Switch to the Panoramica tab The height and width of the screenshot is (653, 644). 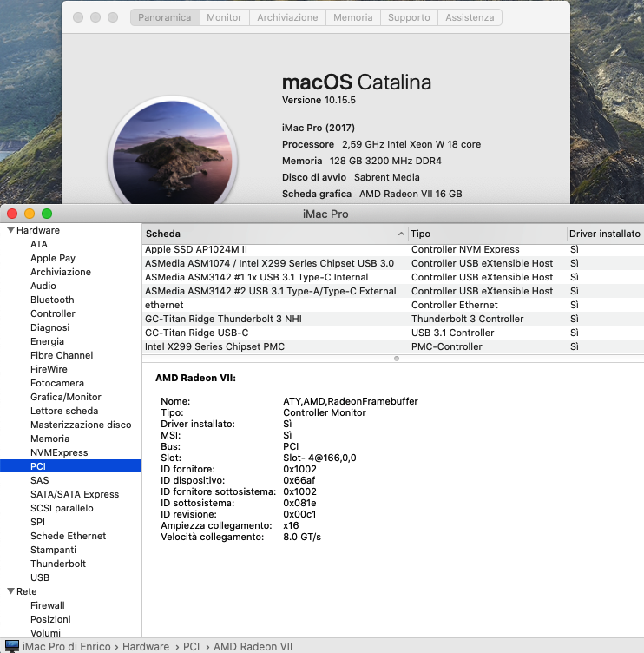pos(165,17)
